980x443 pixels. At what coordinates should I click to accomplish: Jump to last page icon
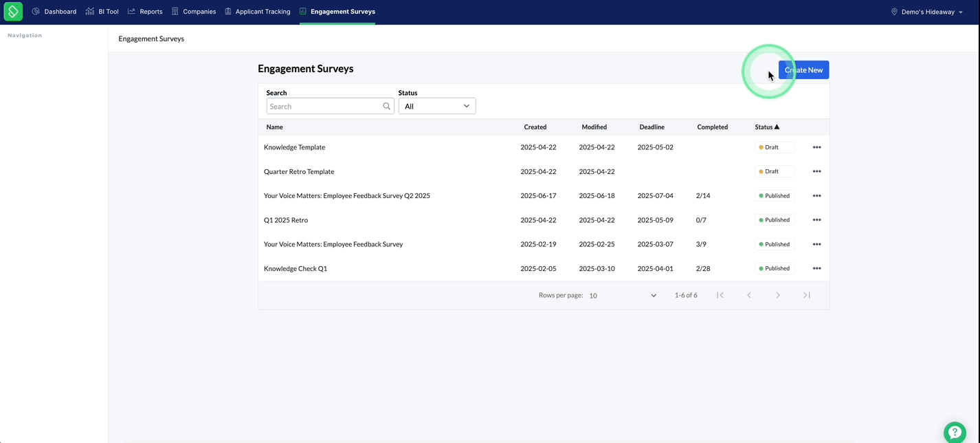pos(807,295)
